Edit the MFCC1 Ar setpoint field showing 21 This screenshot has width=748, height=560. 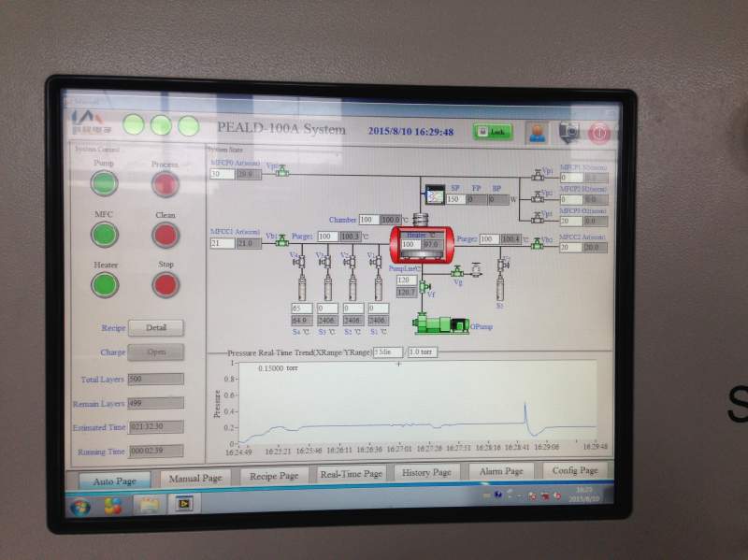[x=223, y=243]
